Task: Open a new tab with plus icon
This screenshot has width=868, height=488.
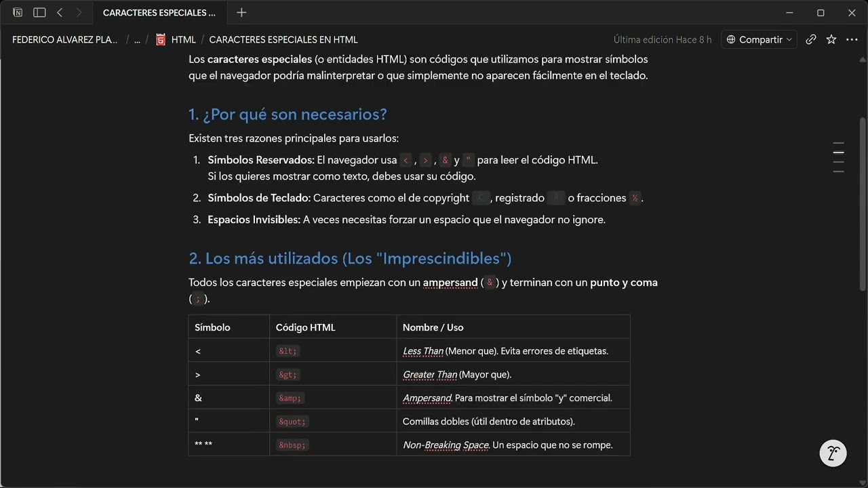Action: pyautogui.click(x=241, y=12)
